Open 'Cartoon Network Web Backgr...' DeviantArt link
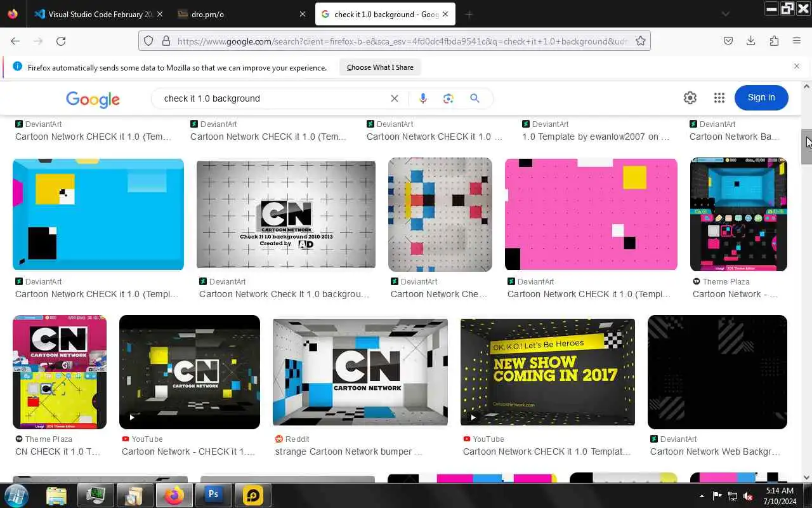812x508 pixels. (x=715, y=451)
